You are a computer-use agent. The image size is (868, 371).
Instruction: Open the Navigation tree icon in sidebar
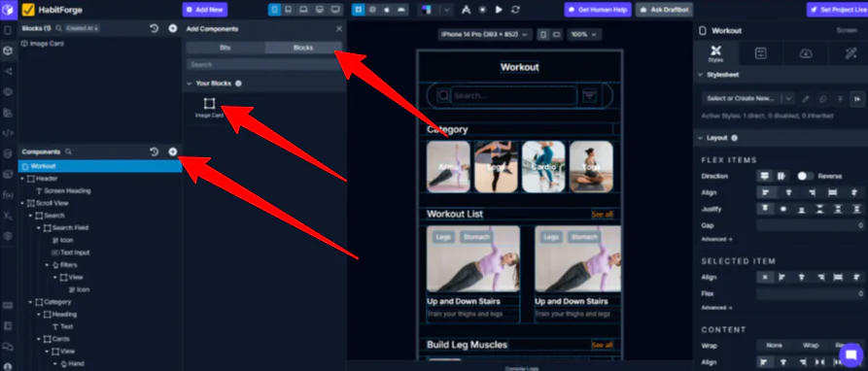point(7,71)
